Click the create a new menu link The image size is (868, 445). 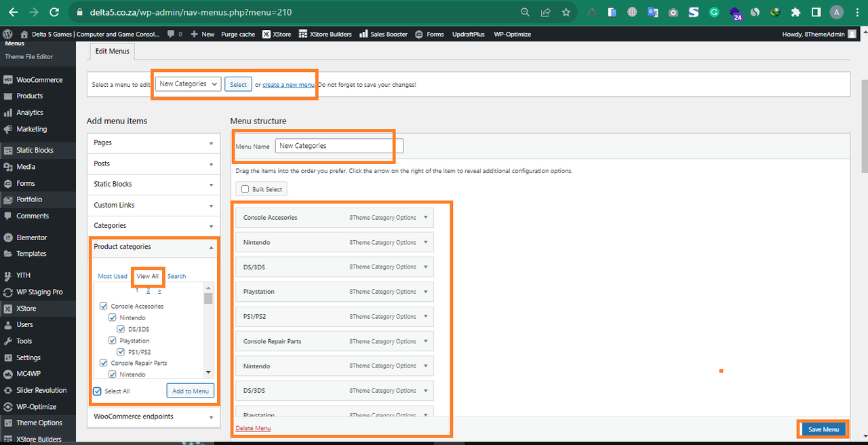(288, 85)
